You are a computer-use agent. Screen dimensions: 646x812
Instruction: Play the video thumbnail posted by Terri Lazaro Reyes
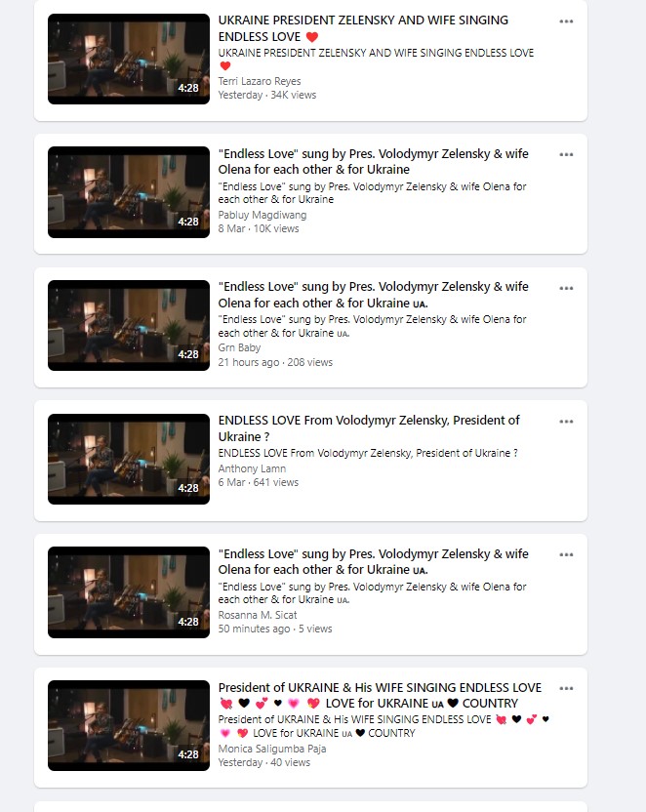click(129, 59)
